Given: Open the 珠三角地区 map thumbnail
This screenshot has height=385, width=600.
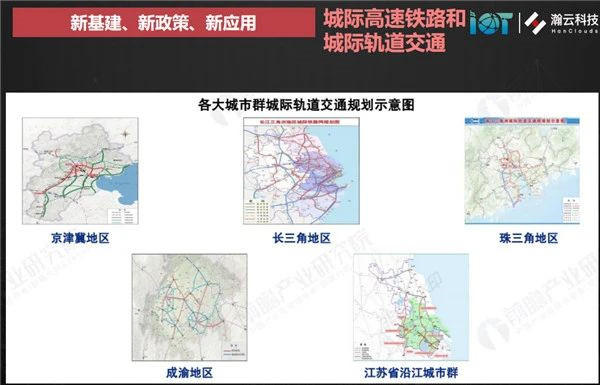Looking at the screenshot, I should [x=522, y=171].
